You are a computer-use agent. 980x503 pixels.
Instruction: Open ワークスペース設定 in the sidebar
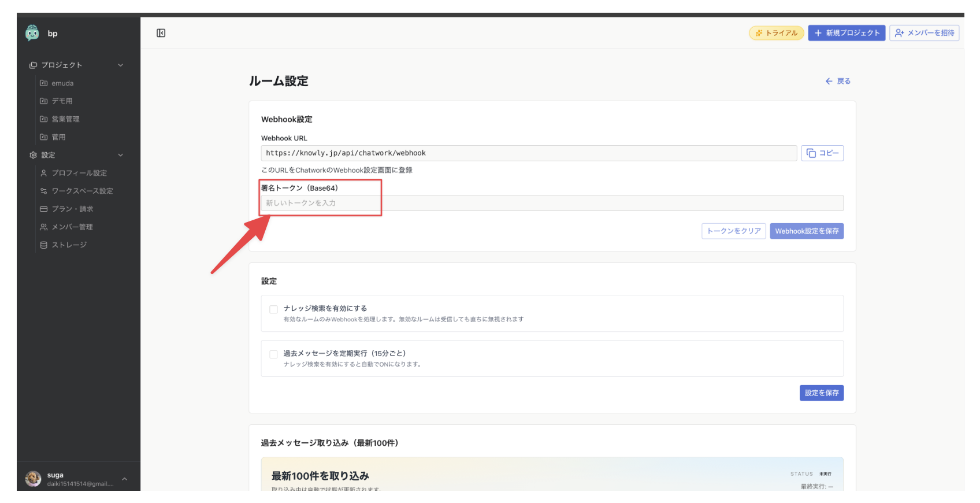pos(83,191)
